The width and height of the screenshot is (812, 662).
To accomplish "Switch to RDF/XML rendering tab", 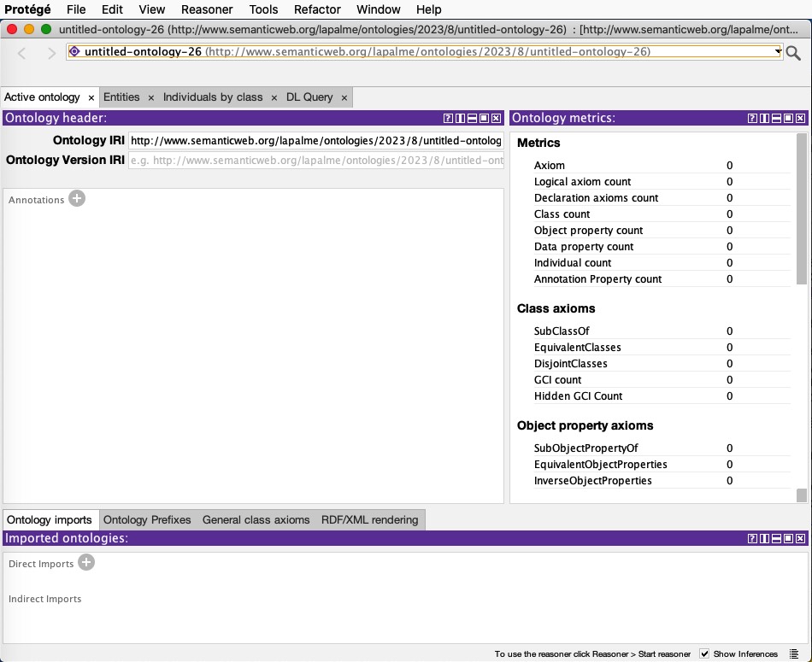I will [369, 519].
